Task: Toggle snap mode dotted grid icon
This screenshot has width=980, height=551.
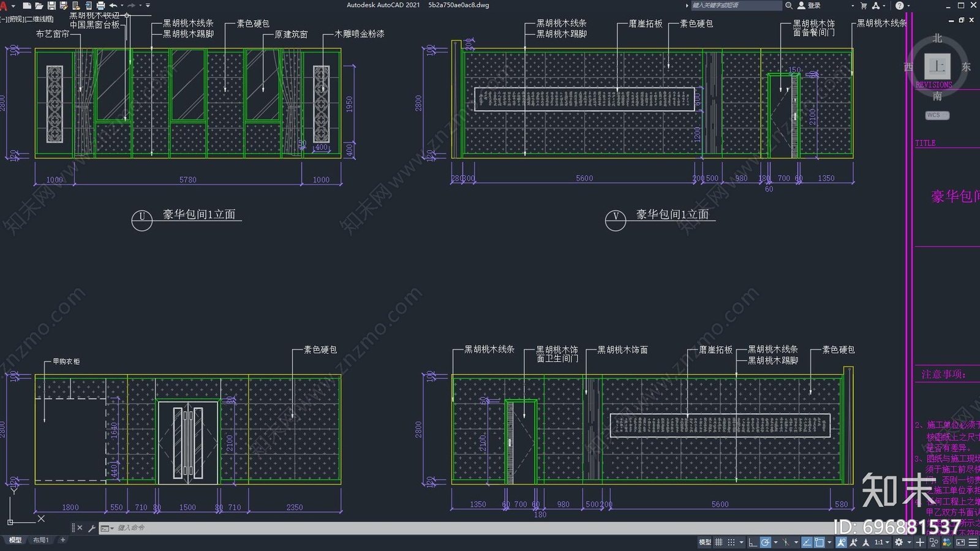Action: pos(731,542)
